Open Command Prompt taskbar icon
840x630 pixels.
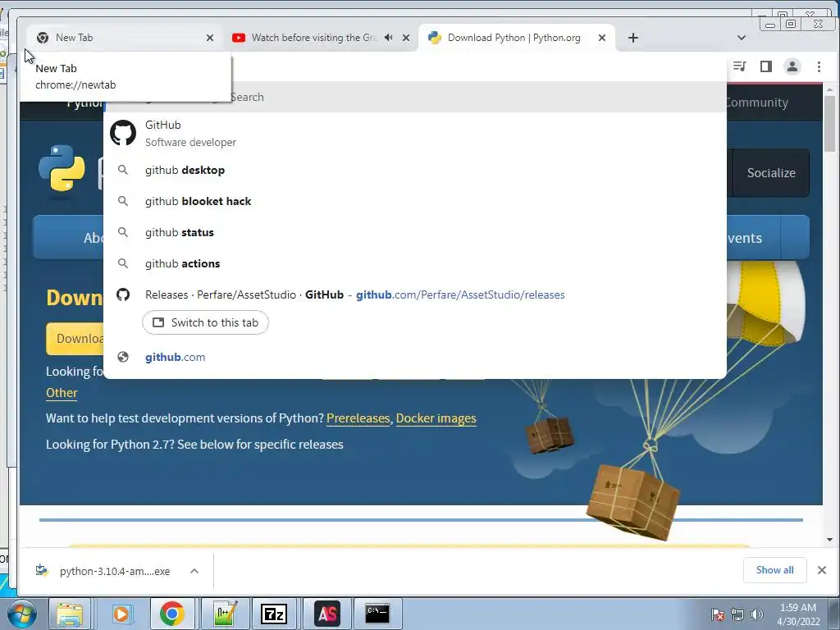point(377,614)
